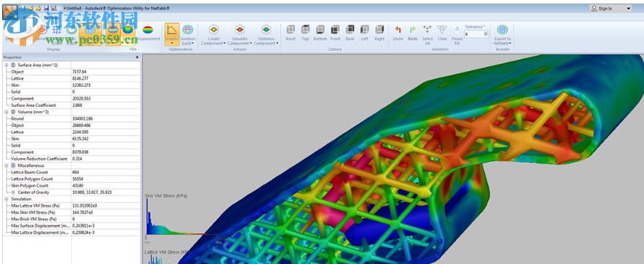Redo the last action
644x264 pixels.
(413, 33)
